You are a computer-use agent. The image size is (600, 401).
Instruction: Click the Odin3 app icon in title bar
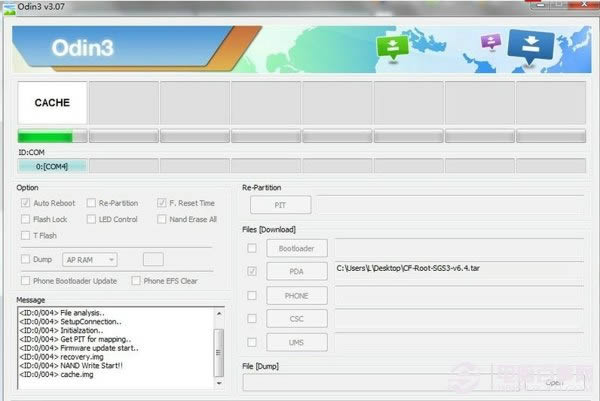(x=8, y=8)
